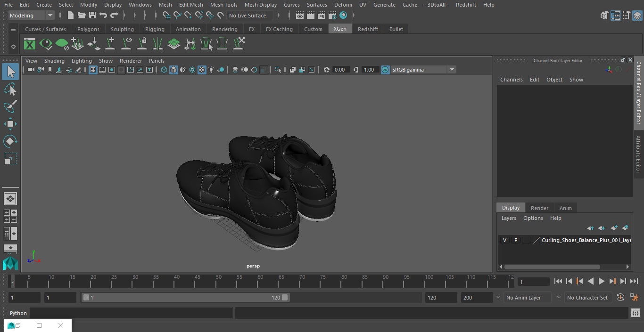Activate the Scale tool
The height and width of the screenshot is (332, 644).
pyautogui.click(x=10, y=159)
